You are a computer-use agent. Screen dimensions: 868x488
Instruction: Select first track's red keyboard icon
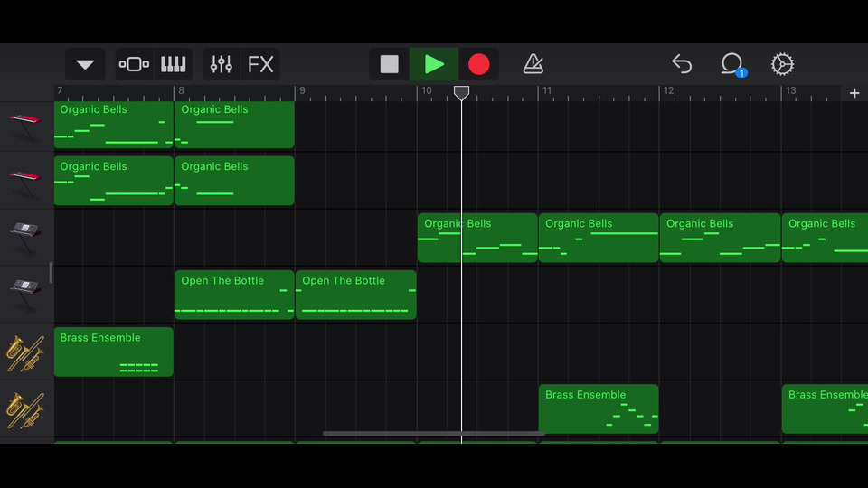coord(25,127)
